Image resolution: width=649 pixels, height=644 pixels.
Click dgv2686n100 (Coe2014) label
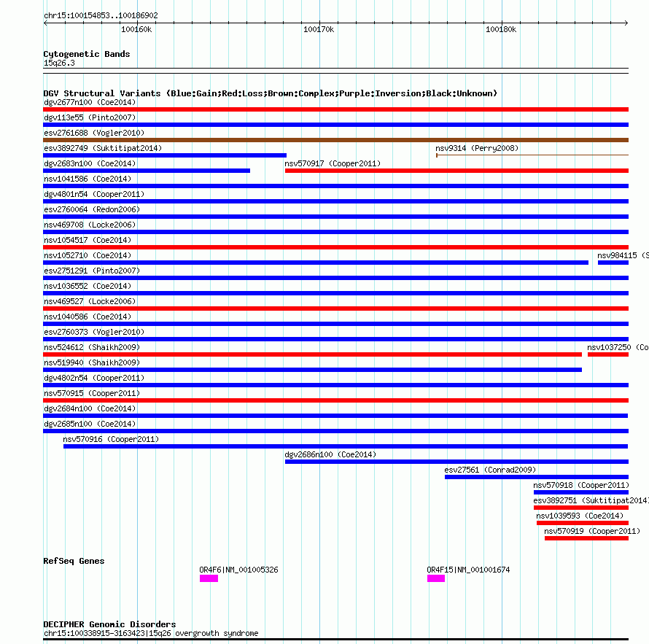[x=330, y=454]
